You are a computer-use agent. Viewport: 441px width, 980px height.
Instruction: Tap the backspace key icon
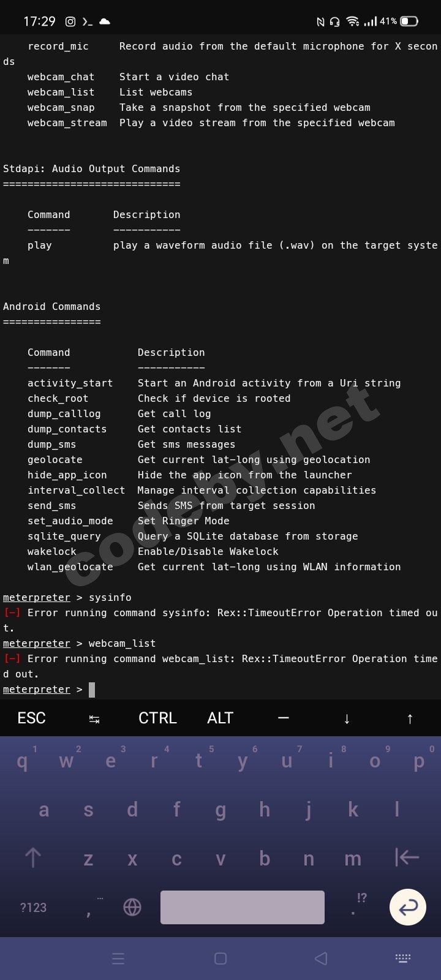(407, 858)
